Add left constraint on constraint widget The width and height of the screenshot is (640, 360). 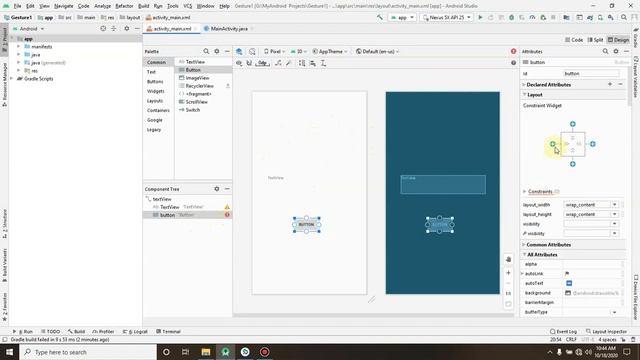click(552, 144)
